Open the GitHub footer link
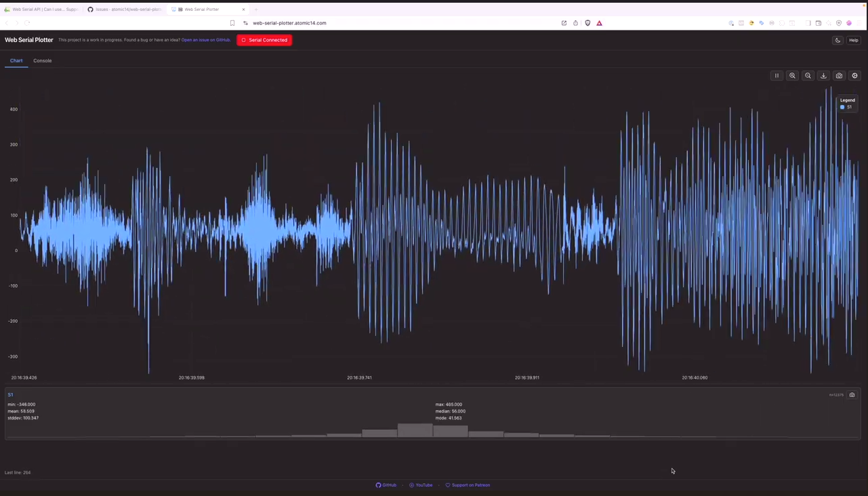 coord(386,485)
